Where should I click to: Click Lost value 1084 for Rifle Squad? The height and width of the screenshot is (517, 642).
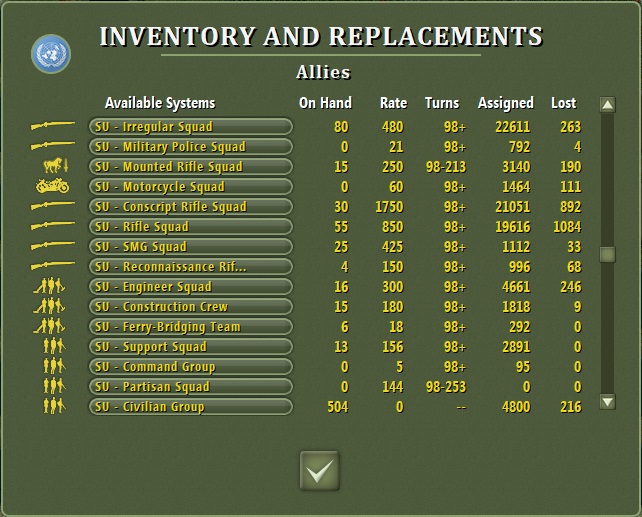[x=567, y=227]
